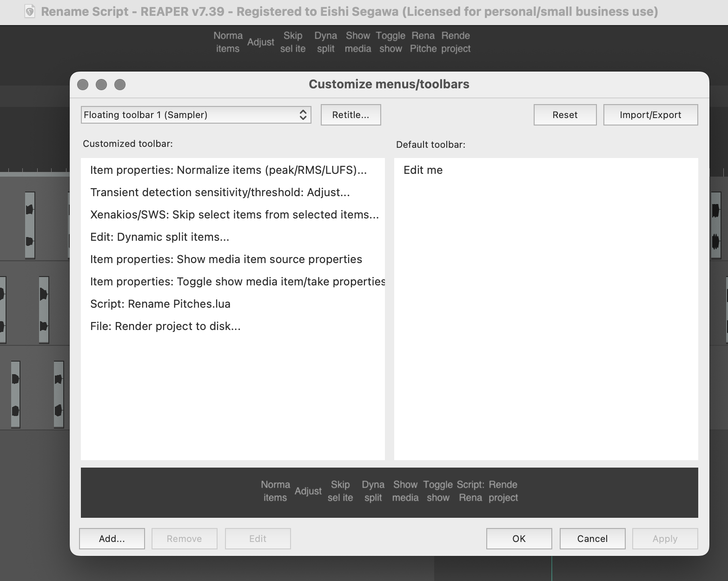Viewport: 728px width, 581px height.
Task: Select 'File: Render project to disk...' row
Action: [x=232, y=326]
